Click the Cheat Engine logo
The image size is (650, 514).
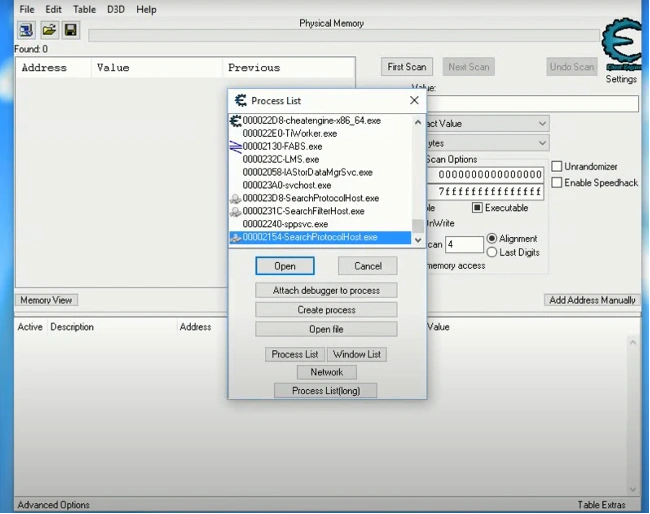point(621,46)
